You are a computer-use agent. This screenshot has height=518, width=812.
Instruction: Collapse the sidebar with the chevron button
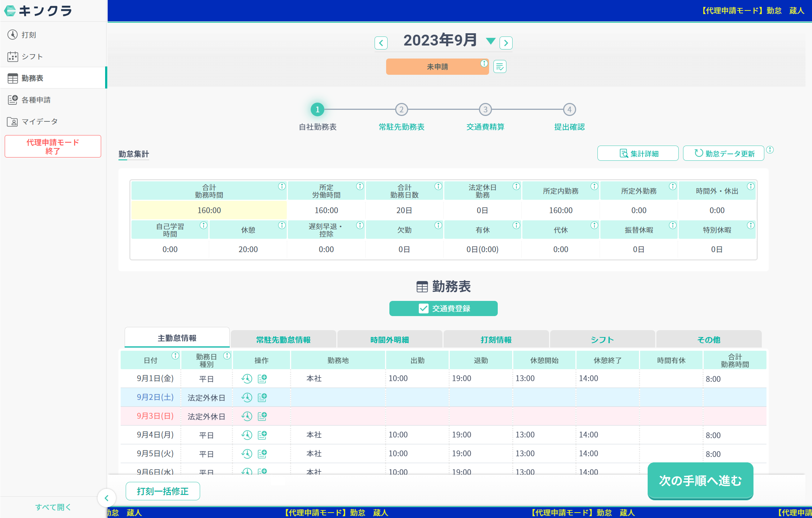click(x=107, y=498)
